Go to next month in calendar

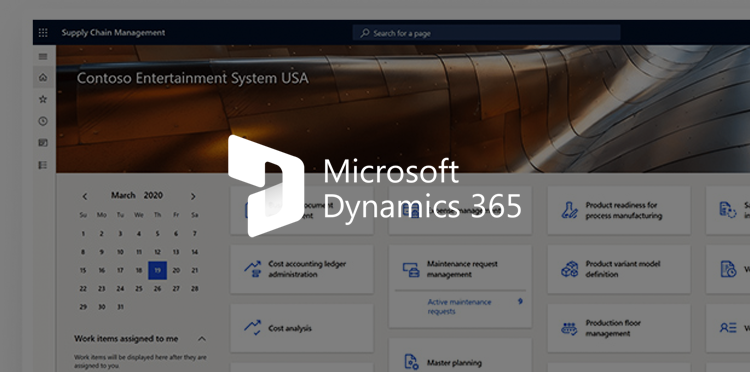tap(193, 196)
